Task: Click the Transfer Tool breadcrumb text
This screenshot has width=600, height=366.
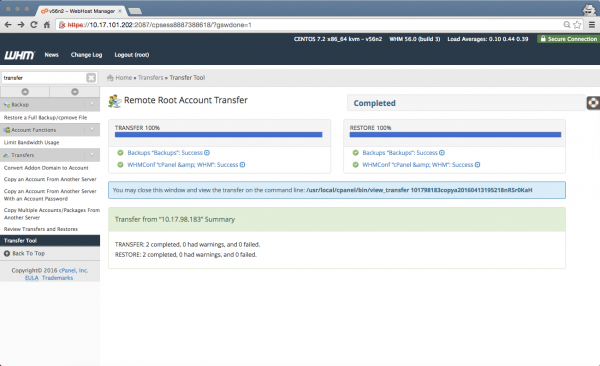Action: (x=187, y=77)
